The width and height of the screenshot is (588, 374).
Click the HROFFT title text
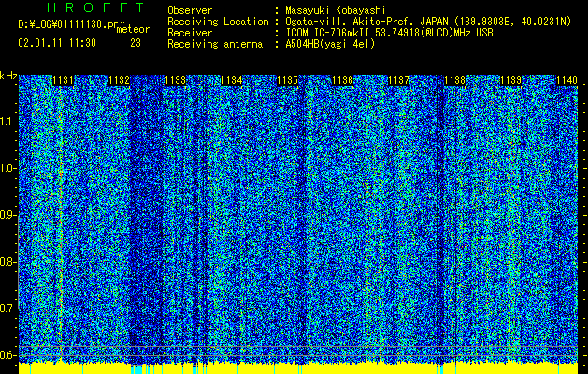[x=95, y=7]
